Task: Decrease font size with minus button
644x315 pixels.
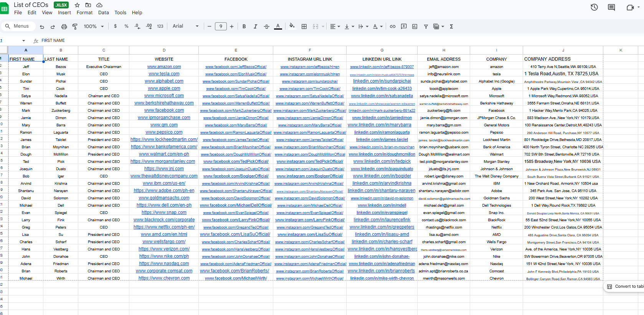Action: tap(210, 27)
